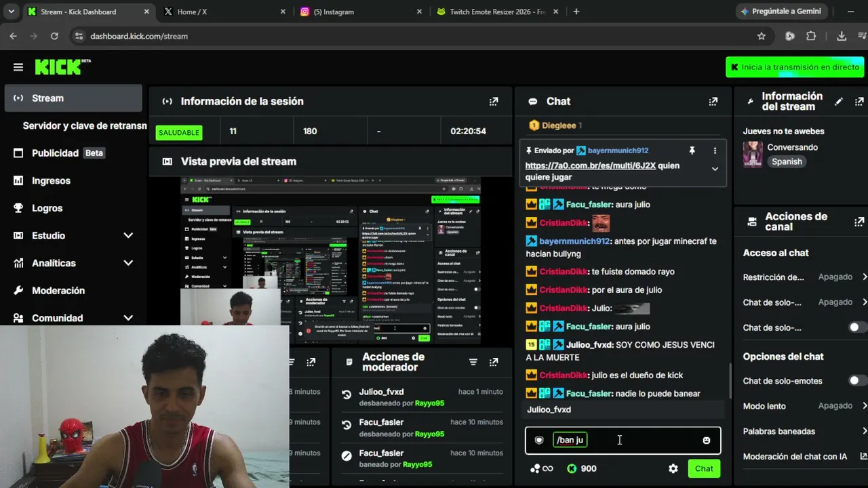
Task: Click the channel points icon next to 900
Action: tap(572, 468)
